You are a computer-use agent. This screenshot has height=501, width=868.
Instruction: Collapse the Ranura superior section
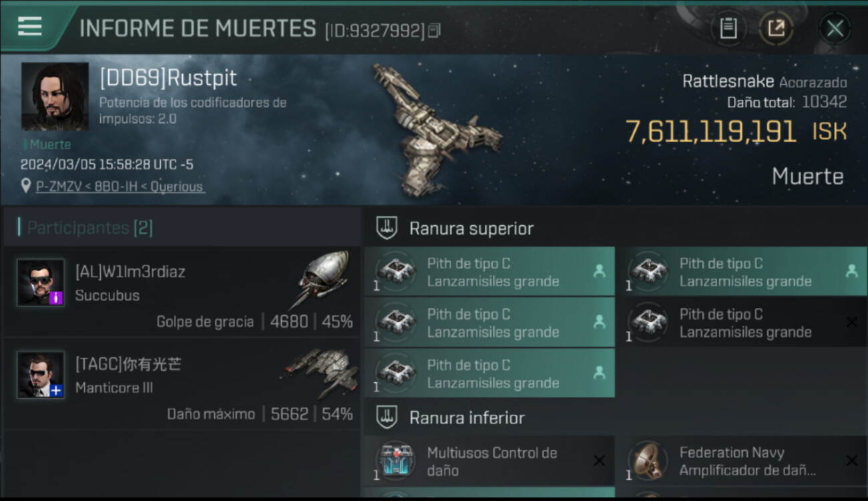[615, 228]
